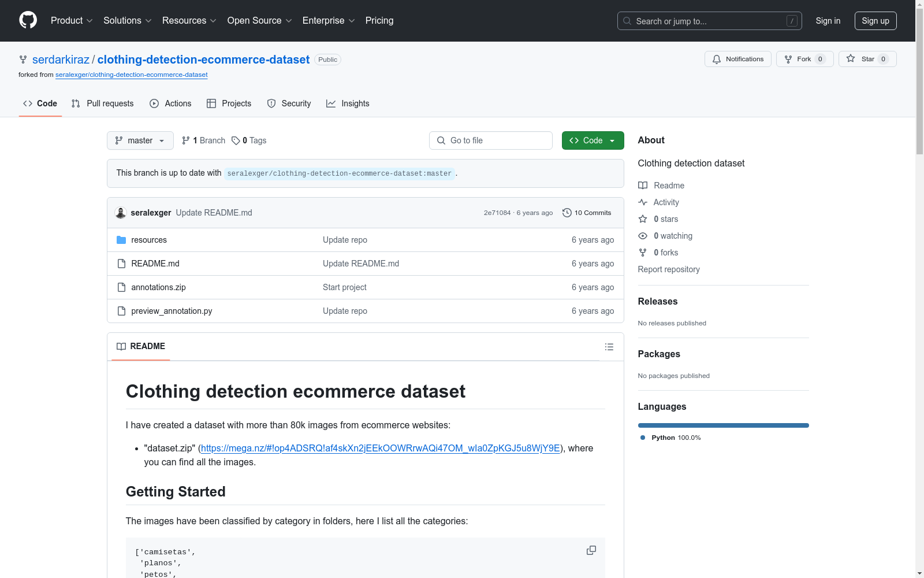Viewport: 924px width, 578px height.
Task: Open README outline list icon
Action: click(x=609, y=347)
